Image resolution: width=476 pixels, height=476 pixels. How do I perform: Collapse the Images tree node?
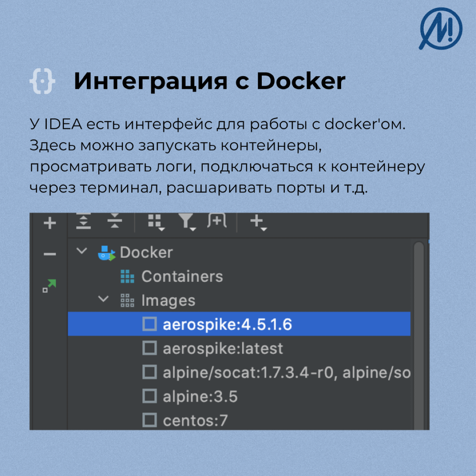click(103, 299)
